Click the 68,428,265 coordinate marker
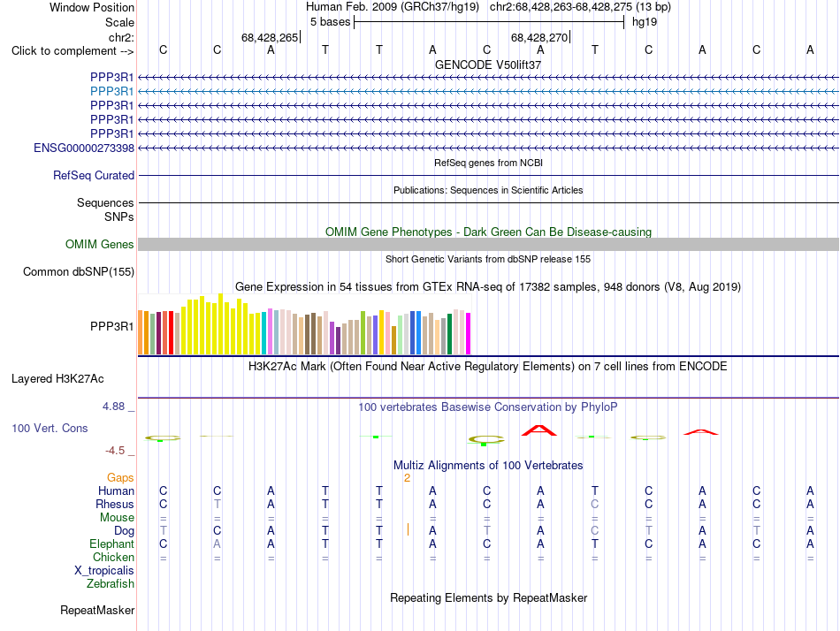 [270, 37]
